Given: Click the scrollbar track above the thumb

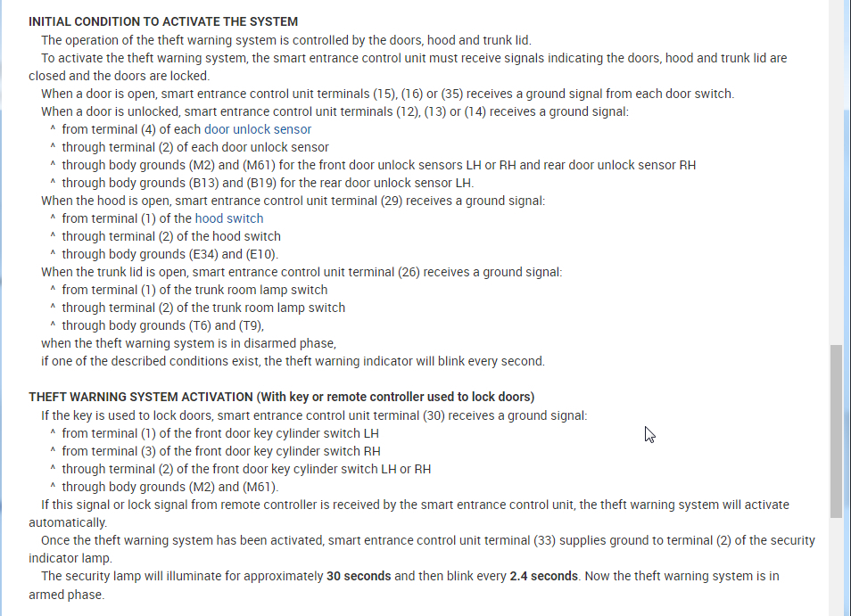Looking at the screenshot, I should point(836,178).
